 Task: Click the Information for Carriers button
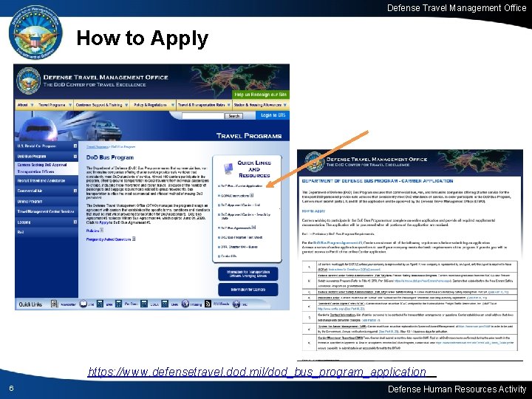coord(248,290)
